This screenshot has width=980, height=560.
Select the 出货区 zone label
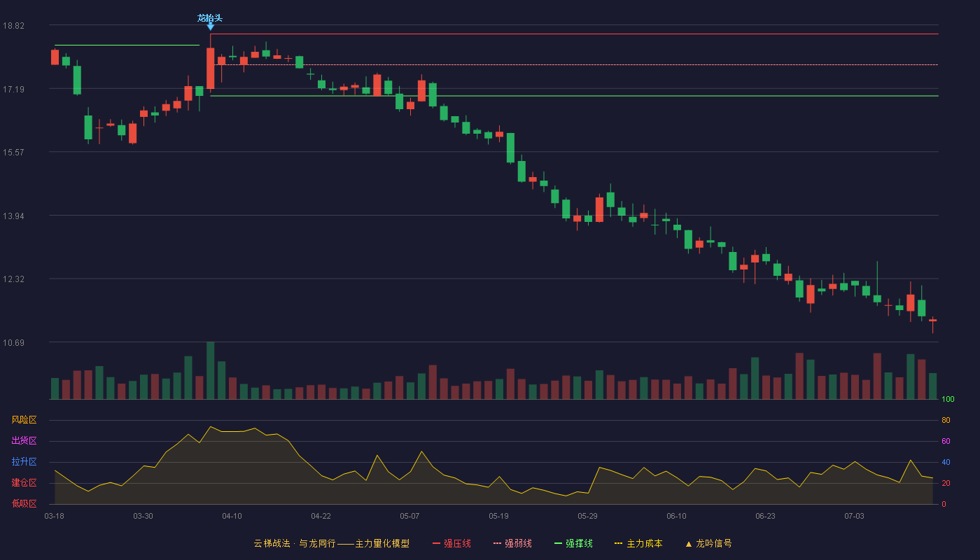click(24, 441)
